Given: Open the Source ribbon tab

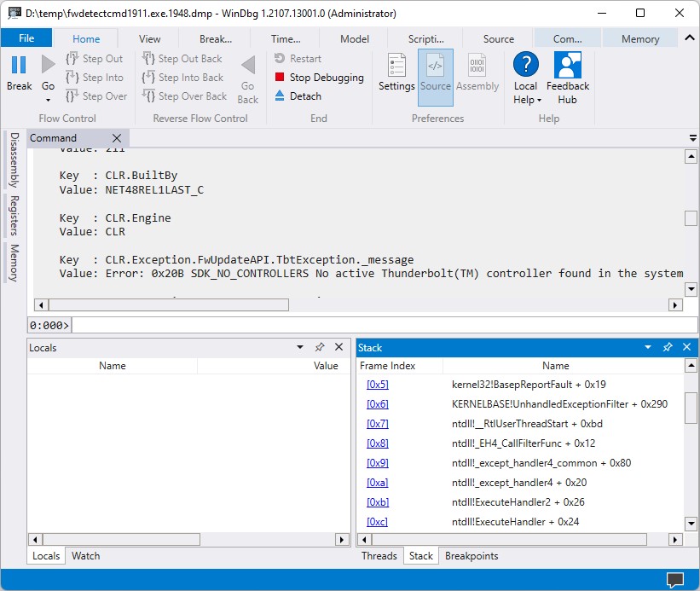Looking at the screenshot, I should tap(498, 39).
